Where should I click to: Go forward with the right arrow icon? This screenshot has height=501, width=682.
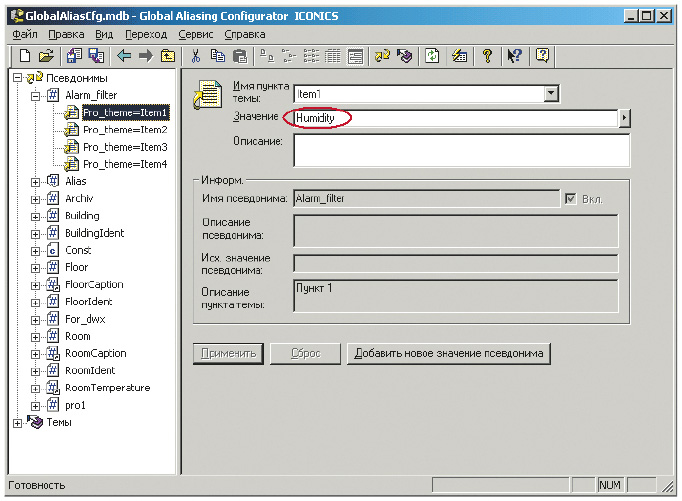point(146,56)
